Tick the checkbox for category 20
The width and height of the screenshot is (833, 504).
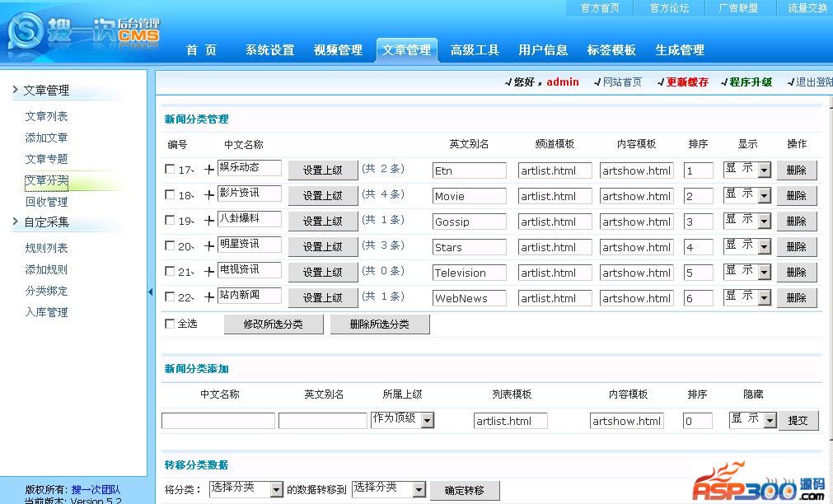pyautogui.click(x=170, y=246)
